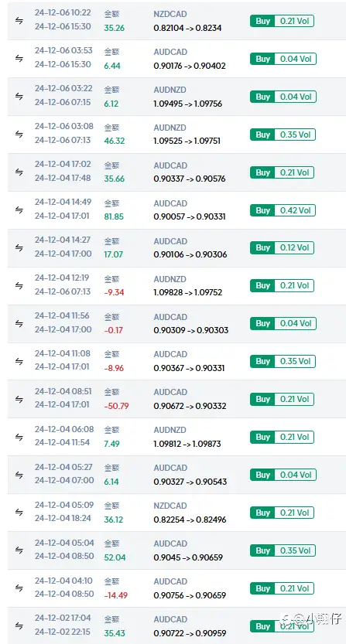Open AUDCAD symbol on -0.17 trade
The height and width of the screenshot is (644, 346).
[170, 317]
